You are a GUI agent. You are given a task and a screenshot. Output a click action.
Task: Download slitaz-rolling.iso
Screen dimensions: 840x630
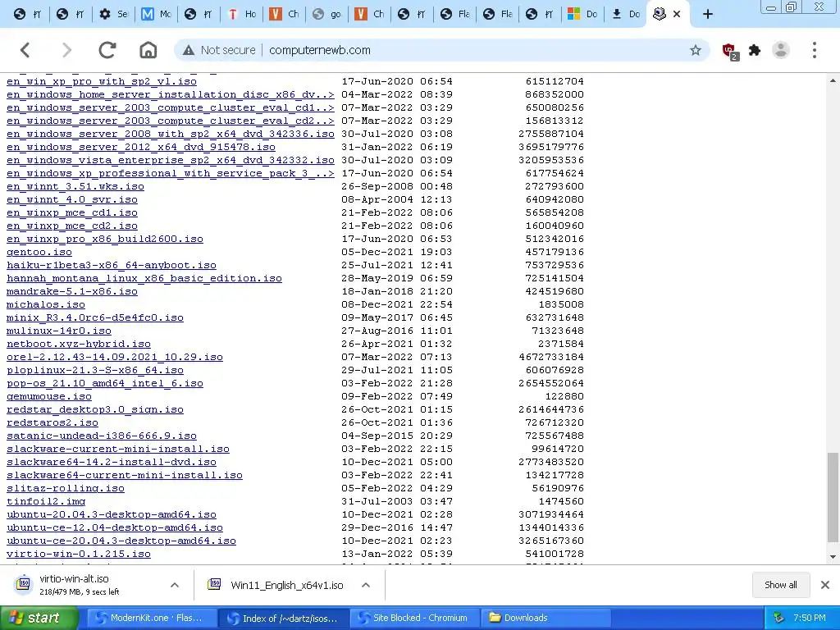coord(66,488)
